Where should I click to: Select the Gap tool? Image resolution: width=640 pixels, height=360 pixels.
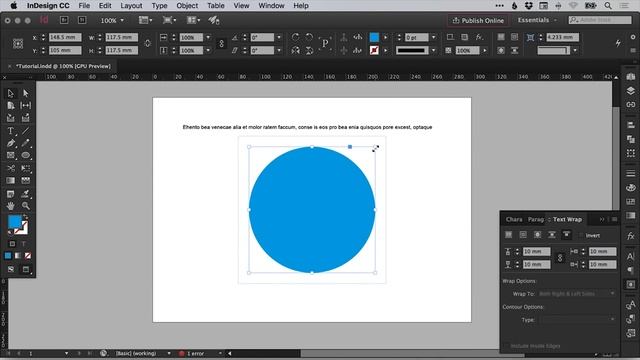[x=26, y=106]
